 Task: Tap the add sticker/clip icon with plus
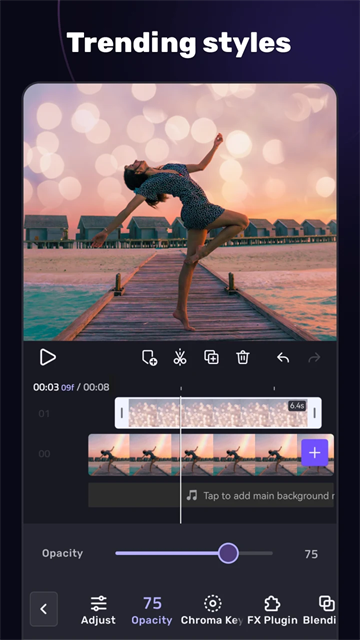149,358
